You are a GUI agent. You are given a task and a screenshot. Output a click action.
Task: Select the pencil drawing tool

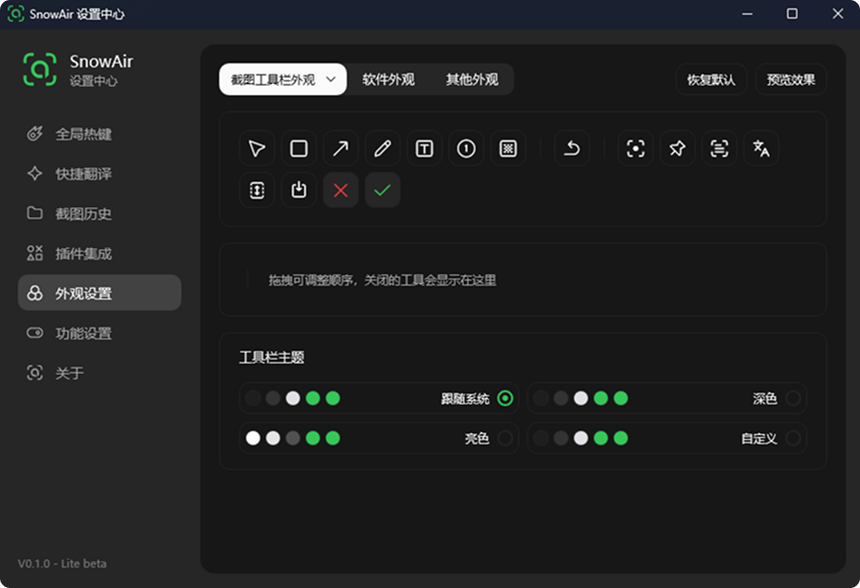(382, 149)
